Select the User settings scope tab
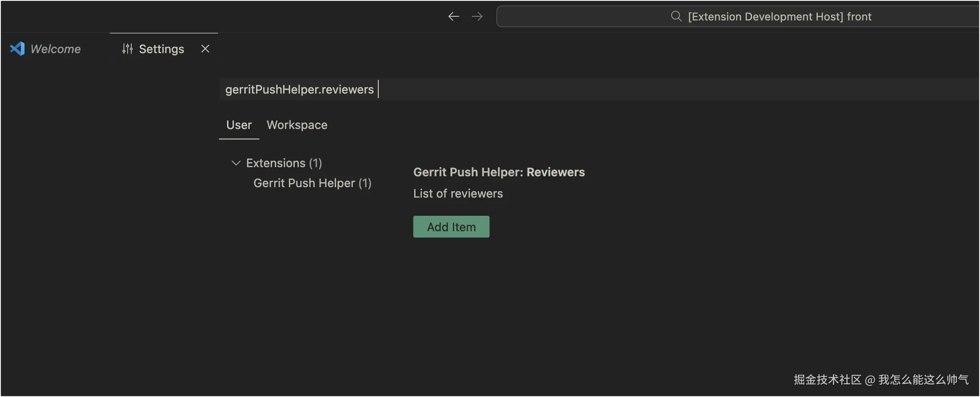Viewport: 980px width, 397px height. pyautogui.click(x=239, y=125)
